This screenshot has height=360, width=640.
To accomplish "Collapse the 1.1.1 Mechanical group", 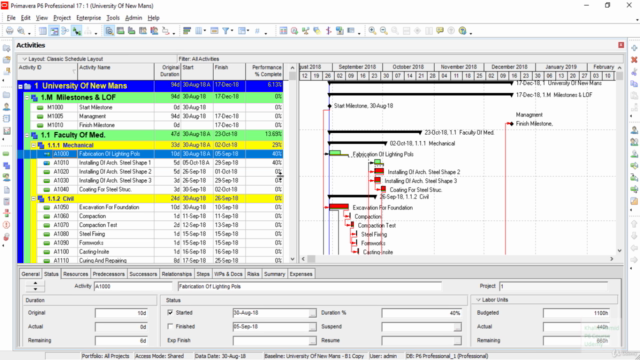I will pos(33,145).
